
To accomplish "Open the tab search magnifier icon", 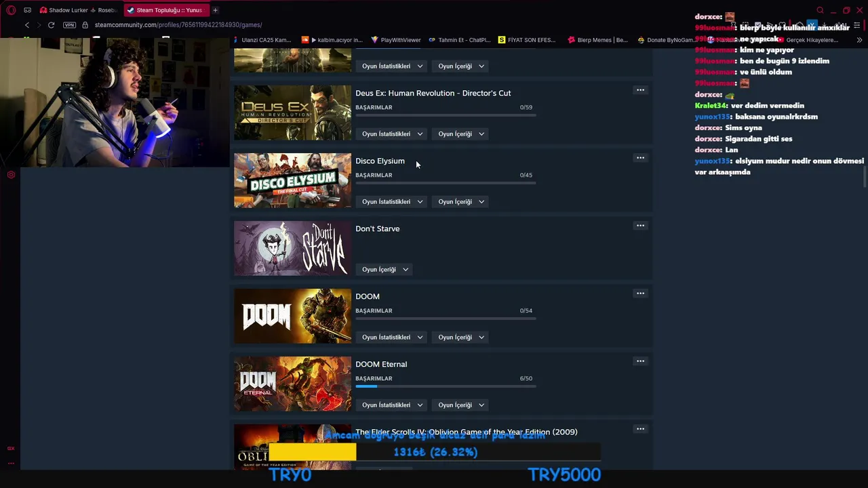I will [820, 10].
